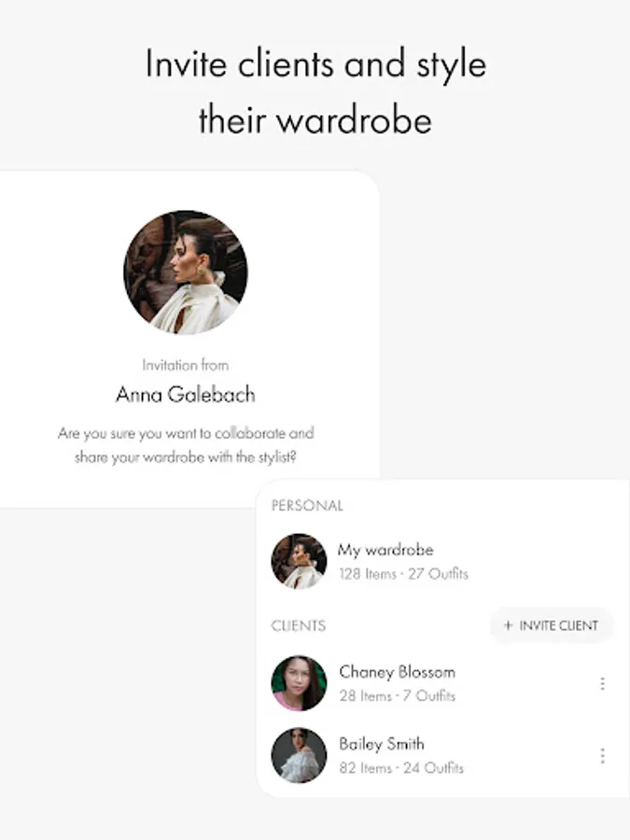The image size is (630, 840).
Task: Open client Bailey Smith's wardrobe by name
Action: (x=382, y=744)
